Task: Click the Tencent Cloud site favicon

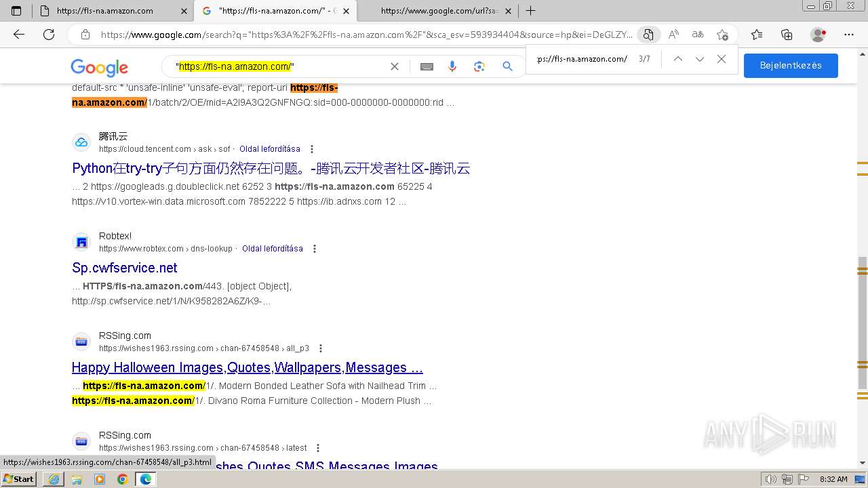Action: (81, 142)
